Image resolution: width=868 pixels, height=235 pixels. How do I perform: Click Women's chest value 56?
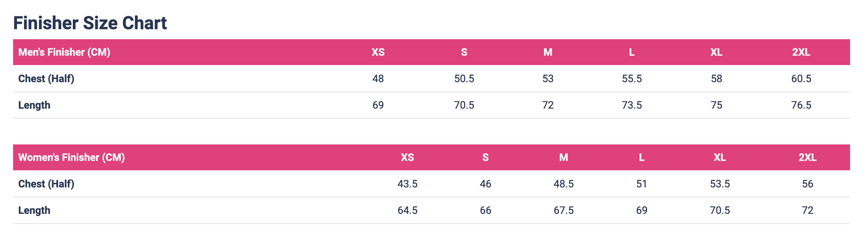pos(807,184)
